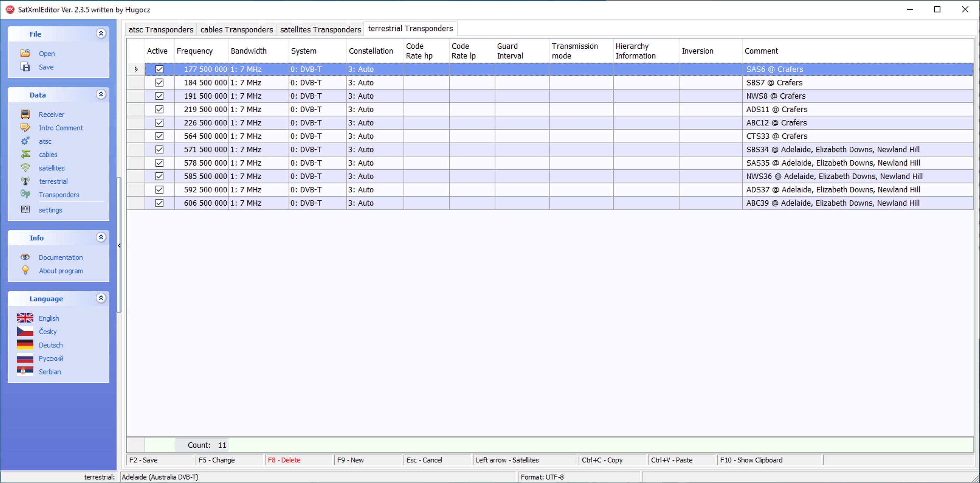This screenshot has width=980, height=483.
Task: Select the '592 500 000' frequency cell
Action: (202, 189)
